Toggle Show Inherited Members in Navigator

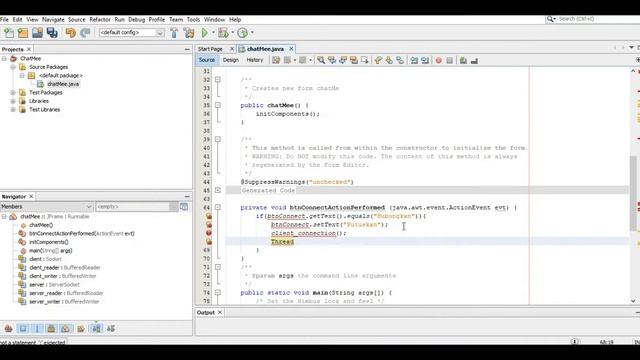pyautogui.click(x=8, y=329)
